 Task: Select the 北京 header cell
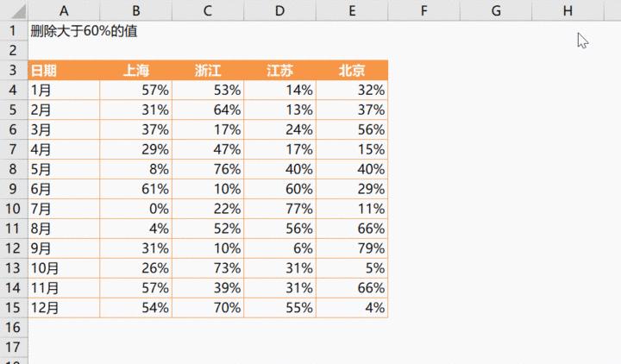click(352, 71)
